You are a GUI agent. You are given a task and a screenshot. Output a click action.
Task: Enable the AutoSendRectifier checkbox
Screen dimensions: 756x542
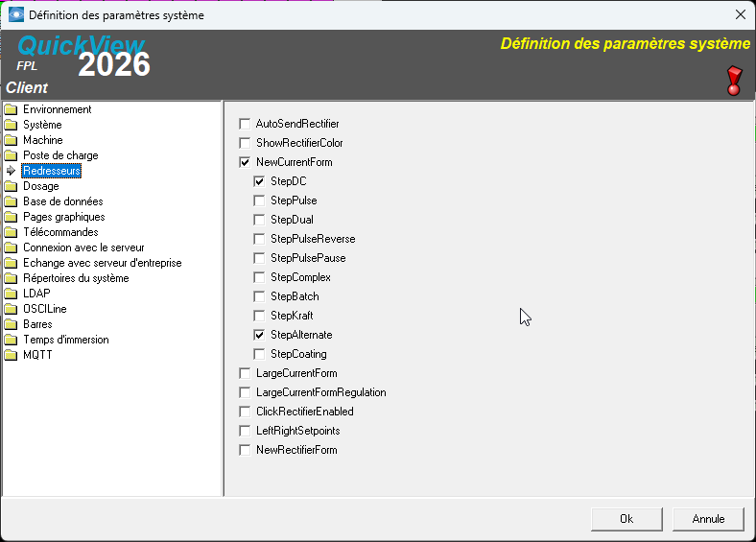point(245,124)
